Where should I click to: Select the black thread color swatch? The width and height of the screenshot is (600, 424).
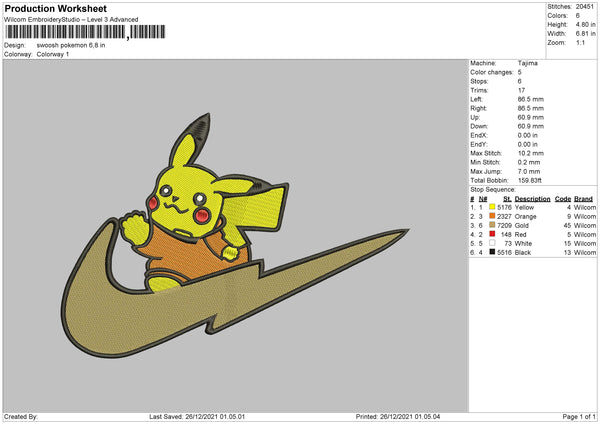coord(492,252)
